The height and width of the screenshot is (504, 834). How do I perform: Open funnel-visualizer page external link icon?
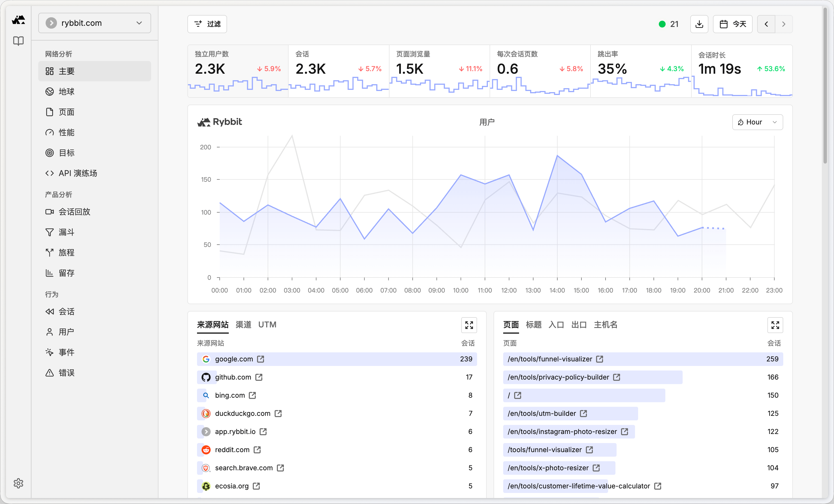(x=600, y=359)
